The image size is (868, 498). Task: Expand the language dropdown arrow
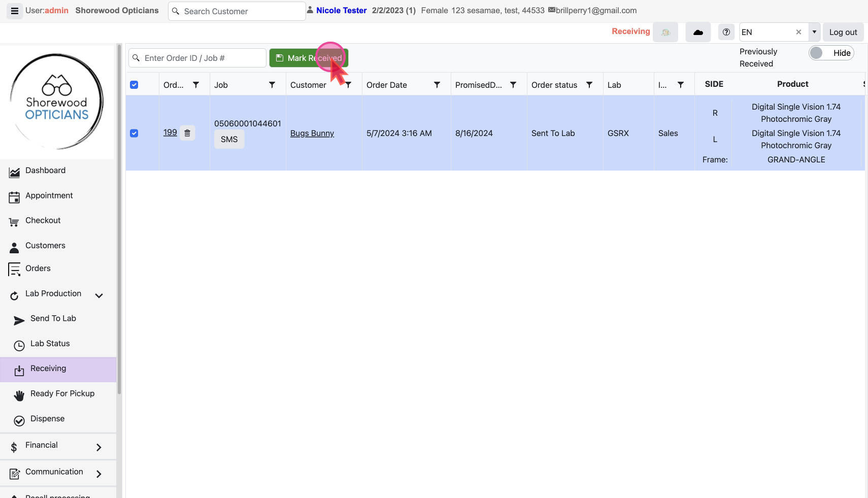tap(814, 32)
